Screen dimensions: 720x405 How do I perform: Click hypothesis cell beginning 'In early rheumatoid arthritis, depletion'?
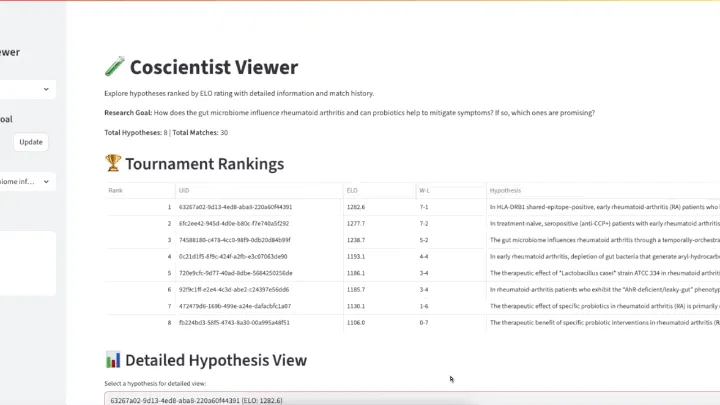tap(603, 257)
